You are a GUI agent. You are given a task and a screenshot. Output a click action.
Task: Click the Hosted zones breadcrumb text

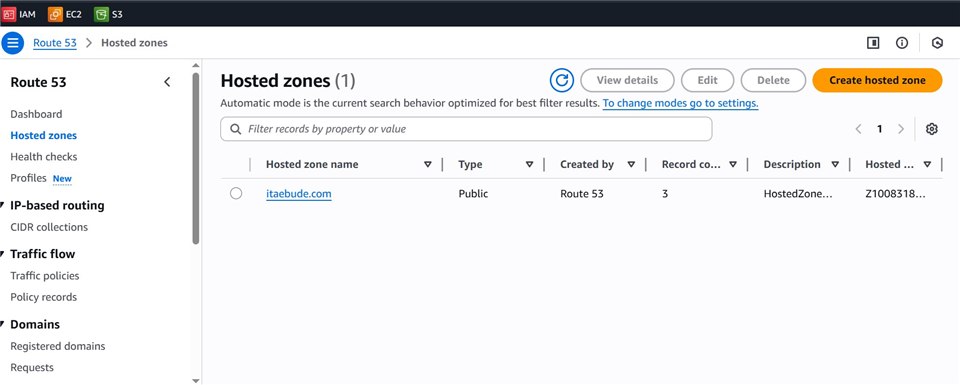pyautogui.click(x=134, y=43)
